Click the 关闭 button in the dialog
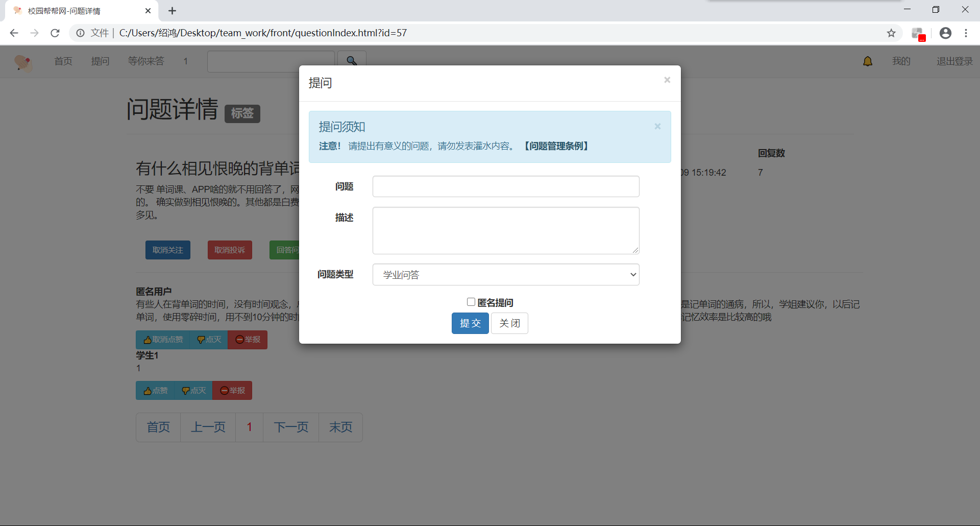The width and height of the screenshot is (980, 526). [509, 323]
